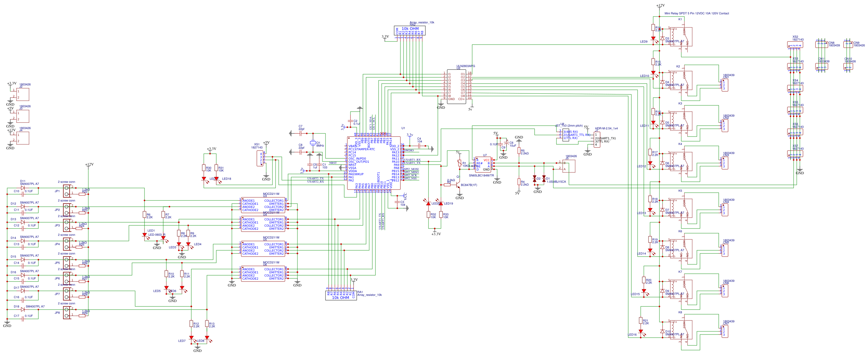The width and height of the screenshot is (868, 356).
Task: Click the ULN2803APG driver chip U2
Action: [x=456, y=86]
